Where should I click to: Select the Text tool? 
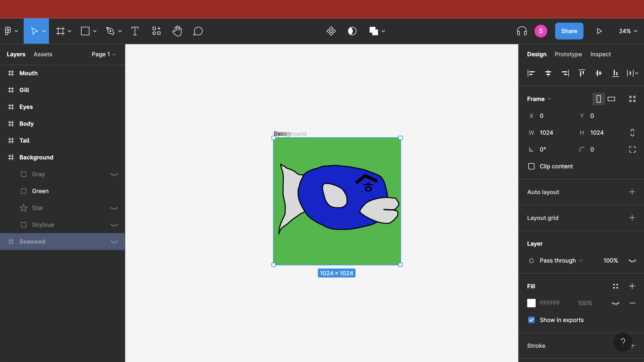click(x=135, y=31)
